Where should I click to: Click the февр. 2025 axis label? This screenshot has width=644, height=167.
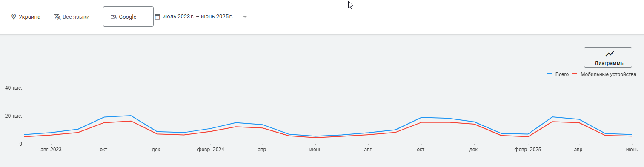click(x=527, y=150)
